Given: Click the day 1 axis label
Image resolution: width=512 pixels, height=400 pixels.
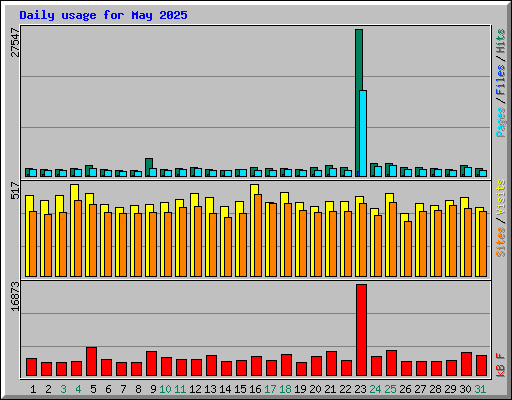Looking at the screenshot, I should (33, 389).
